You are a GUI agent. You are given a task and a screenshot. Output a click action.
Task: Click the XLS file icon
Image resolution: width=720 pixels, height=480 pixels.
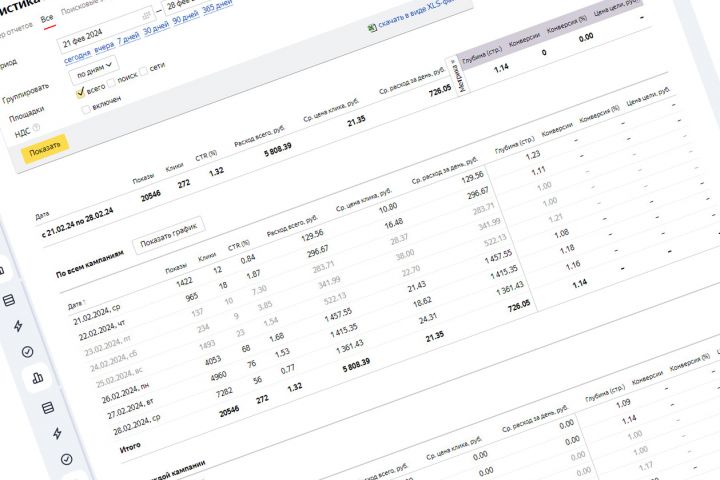372,28
